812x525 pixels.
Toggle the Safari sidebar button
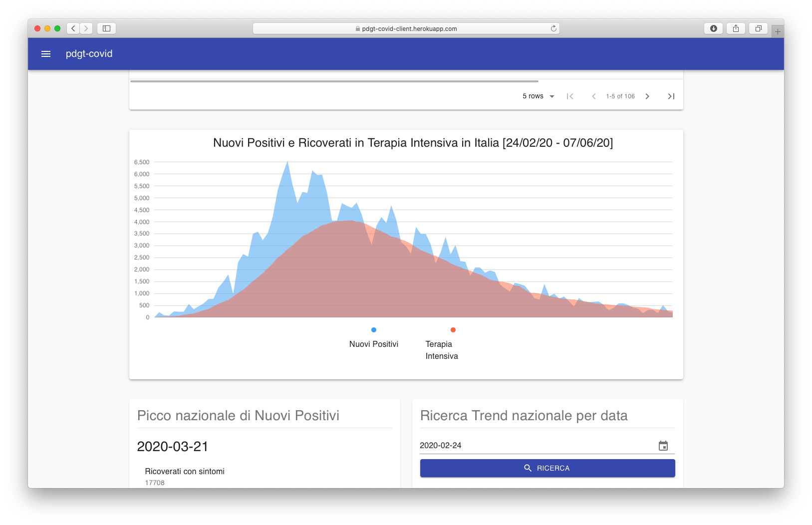pos(106,28)
